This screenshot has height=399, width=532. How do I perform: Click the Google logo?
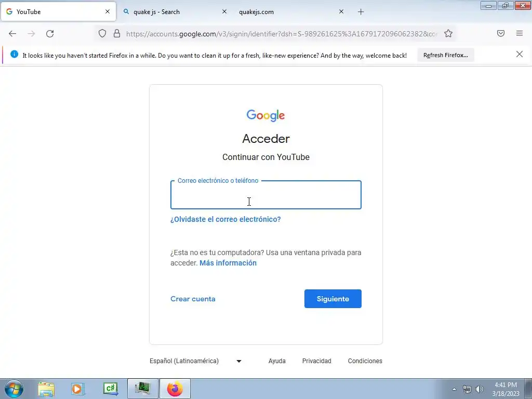pyautogui.click(x=265, y=115)
